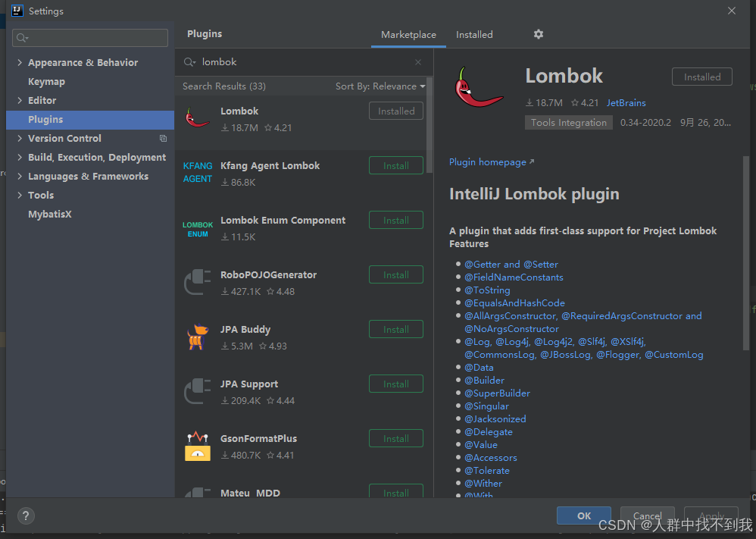Screen dimensions: 756x539
Task: Switch to the Marketplace tab
Action: coord(408,35)
